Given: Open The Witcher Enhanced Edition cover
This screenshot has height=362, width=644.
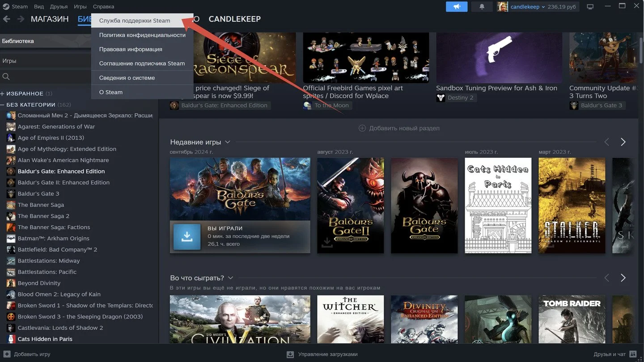Looking at the screenshot, I should point(351,319).
